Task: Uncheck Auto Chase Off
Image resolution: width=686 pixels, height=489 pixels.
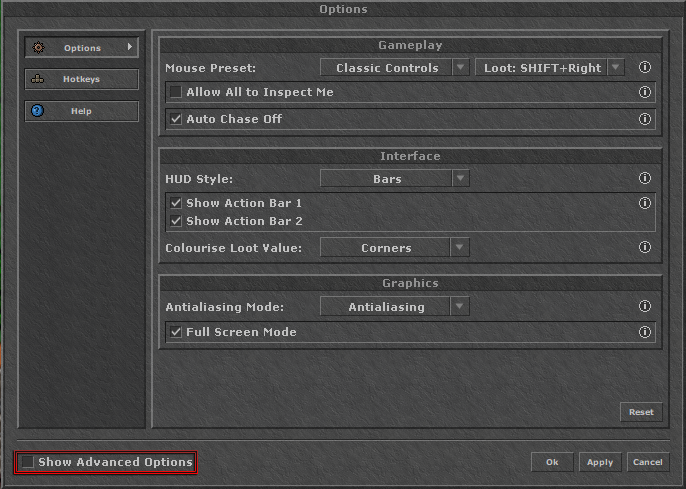Action: (x=176, y=119)
